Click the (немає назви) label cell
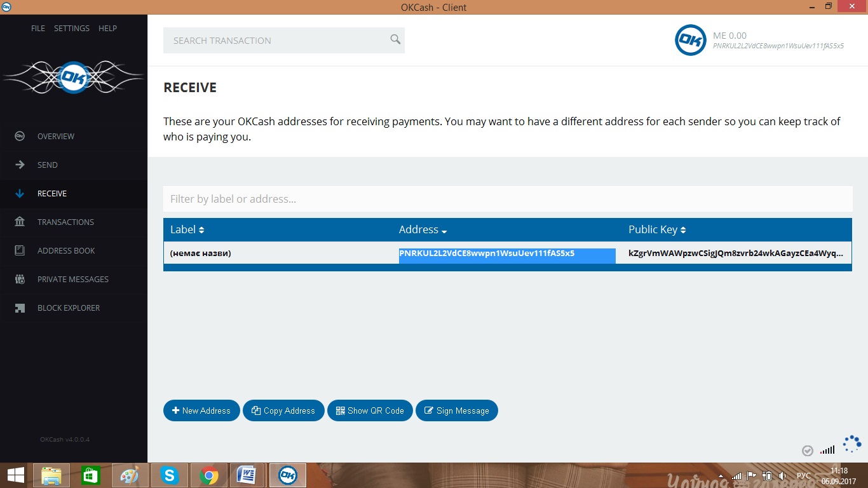The width and height of the screenshot is (868, 488). pos(200,254)
